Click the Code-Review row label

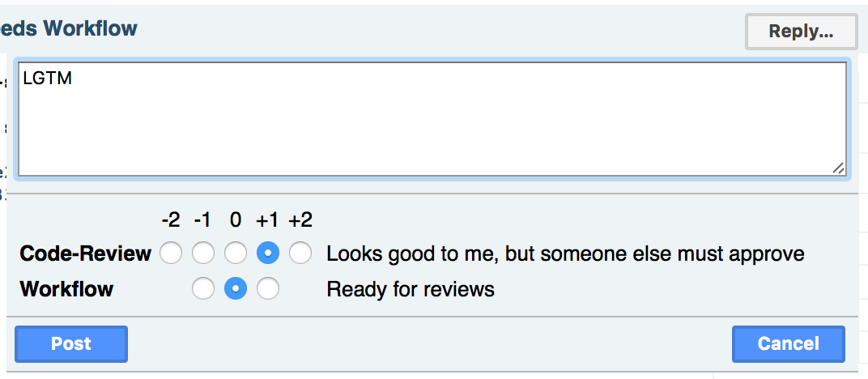click(x=85, y=254)
